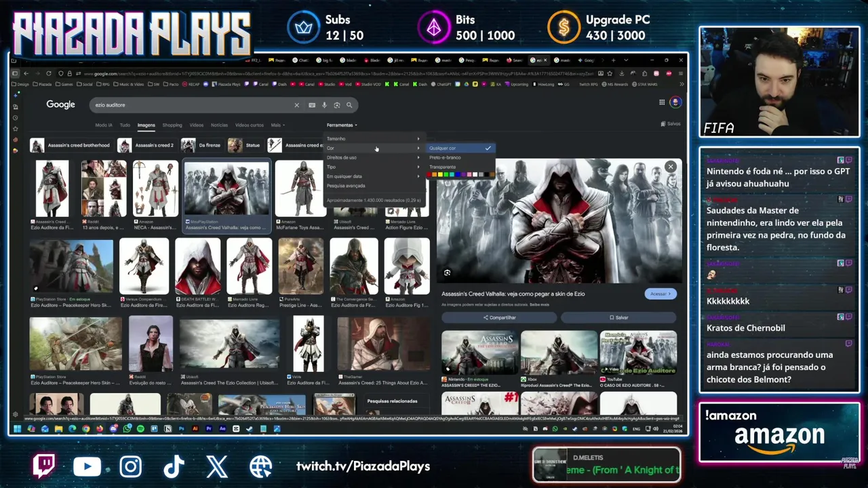Viewport: 868px width, 488px height.
Task: Open the bookmark star in address bar
Action: coord(610,73)
